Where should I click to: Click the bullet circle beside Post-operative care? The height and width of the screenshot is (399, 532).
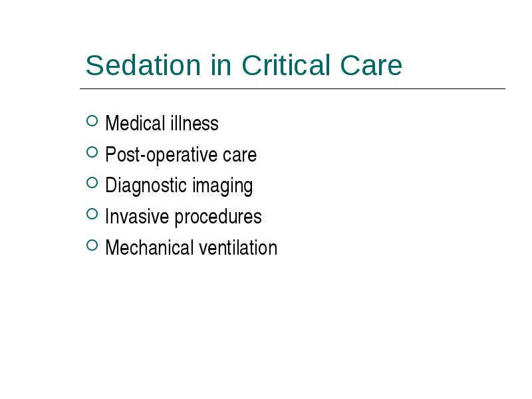(92, 152)
